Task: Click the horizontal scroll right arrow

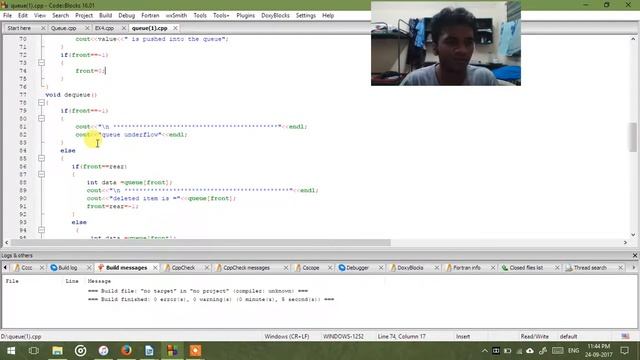Action: 625,242
